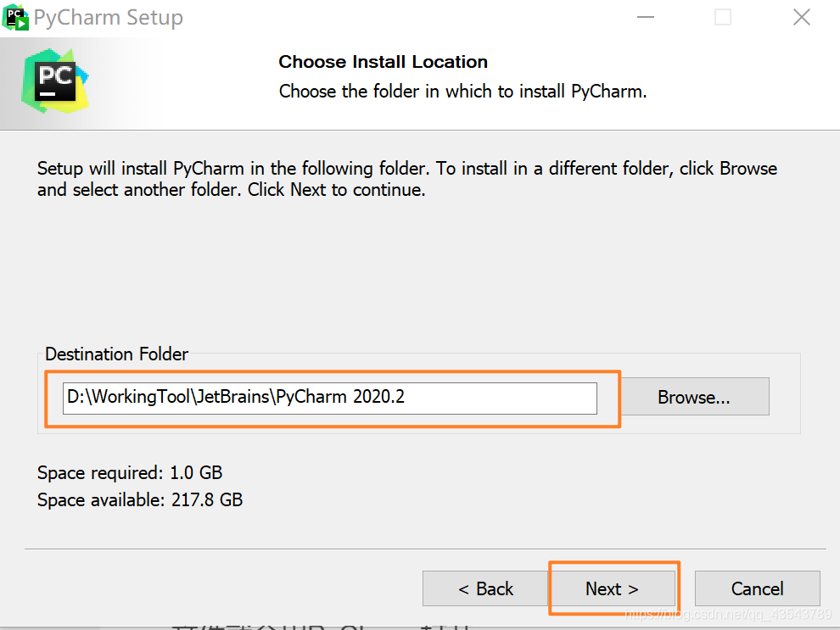The image size is (840, 630).
Task: Minimize the PyCharm Setup window
Action: click(643, 18)
